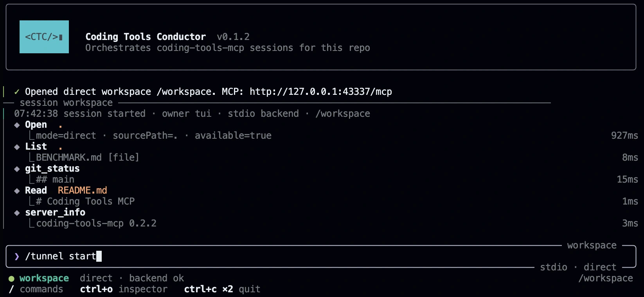Screen dimensions: 644x297
Task: Focus the /tunnel start command input field
Action: coord(321,256)
